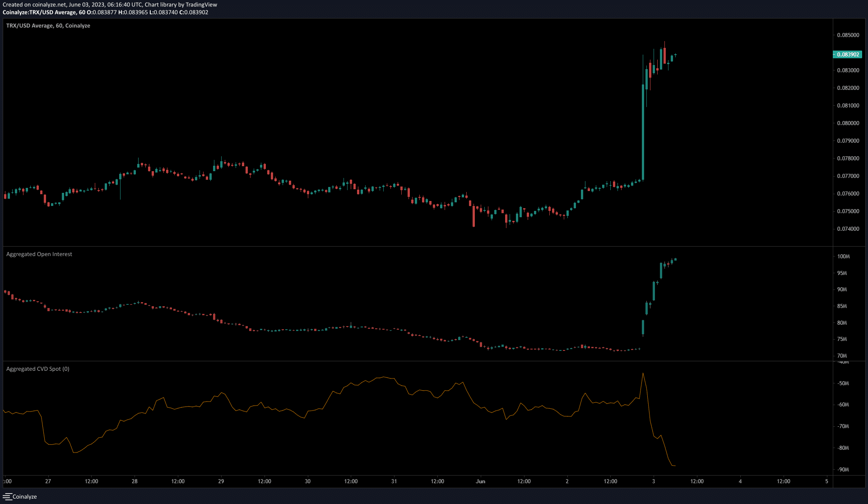
Task: Click the Aggregated Open Interest indicator label
Action: (x=39, y=254)
